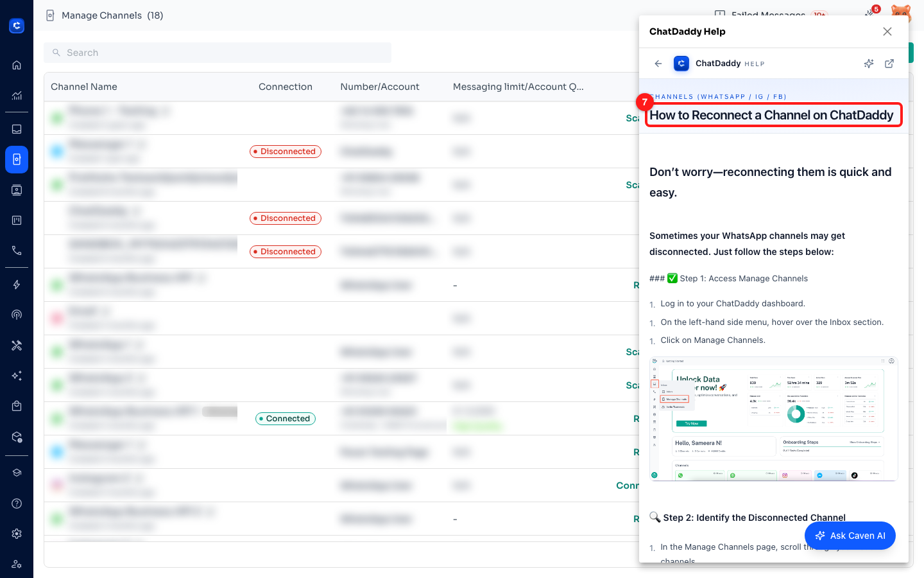
Task: Click the search magnifier icon
Action: (x=56, y=53)
